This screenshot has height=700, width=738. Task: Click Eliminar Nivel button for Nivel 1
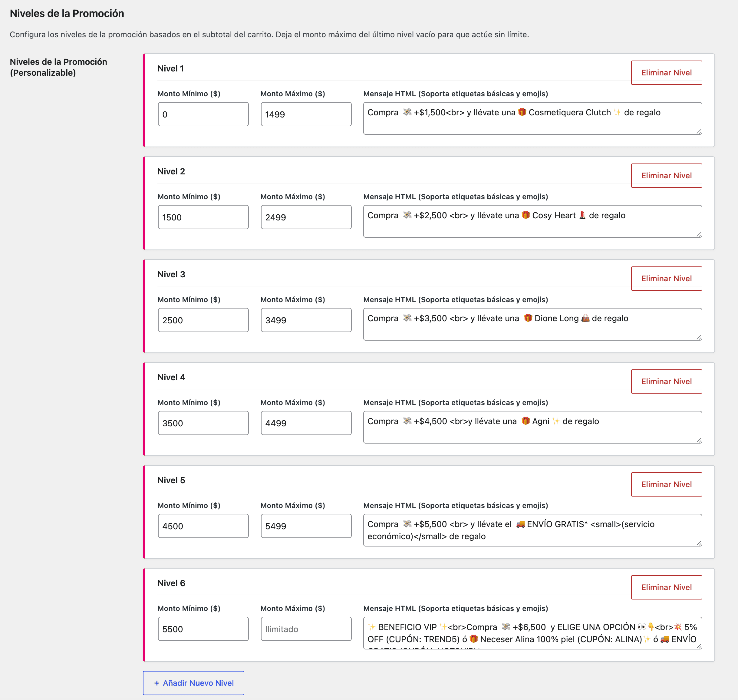tap(666, 73)
